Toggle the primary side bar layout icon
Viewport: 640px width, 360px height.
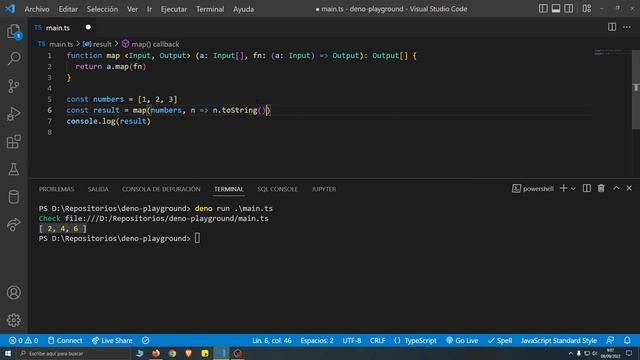543,9
